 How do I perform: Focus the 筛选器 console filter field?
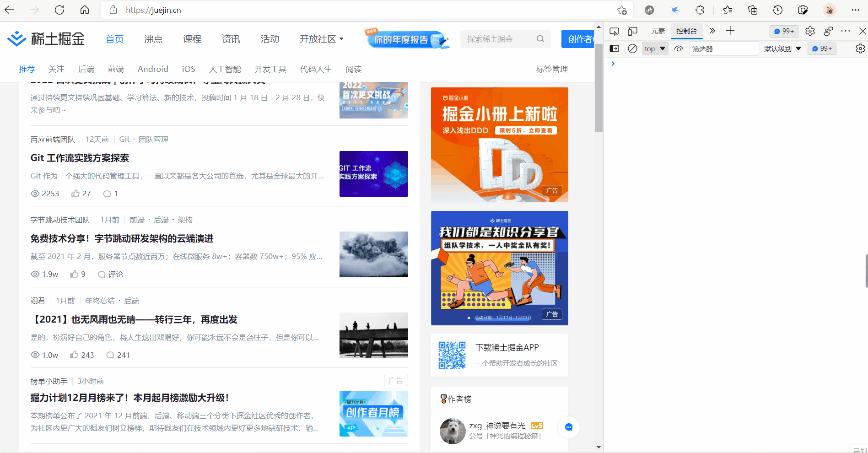point(724,49)
